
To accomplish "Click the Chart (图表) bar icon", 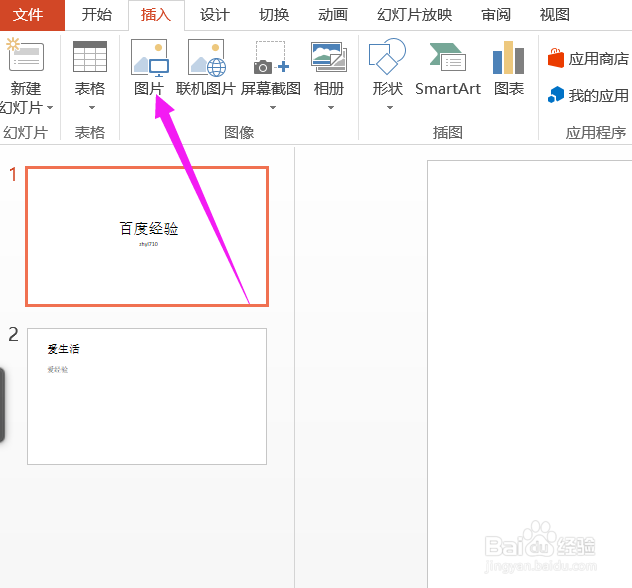I will (509, 57).
